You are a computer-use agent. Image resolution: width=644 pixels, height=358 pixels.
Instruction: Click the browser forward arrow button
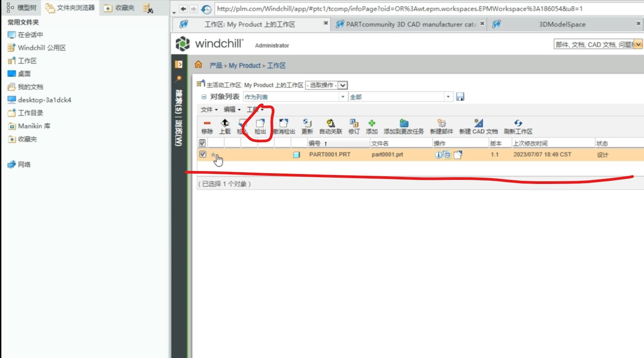193,9
